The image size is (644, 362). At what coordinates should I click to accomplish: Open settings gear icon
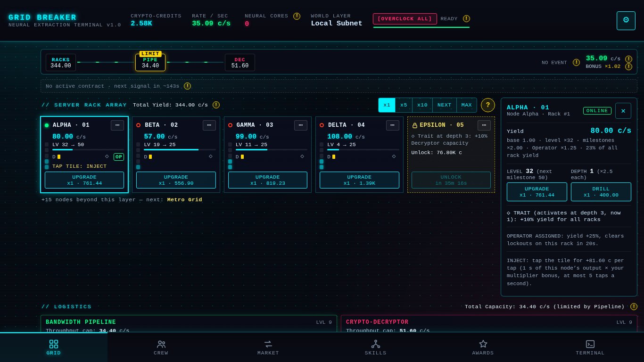(x=626, y=20)
